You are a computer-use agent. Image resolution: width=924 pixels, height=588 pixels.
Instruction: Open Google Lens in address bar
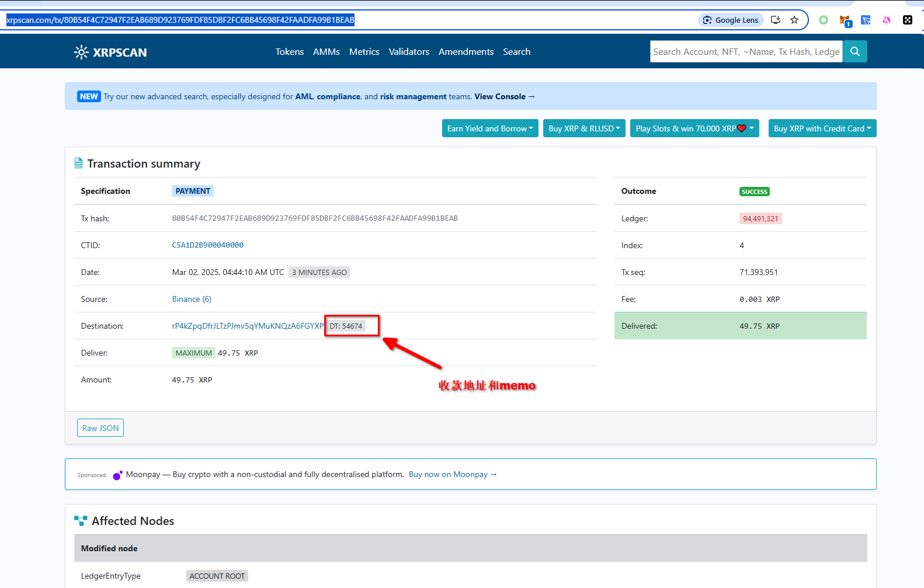(x=731, y=20)
